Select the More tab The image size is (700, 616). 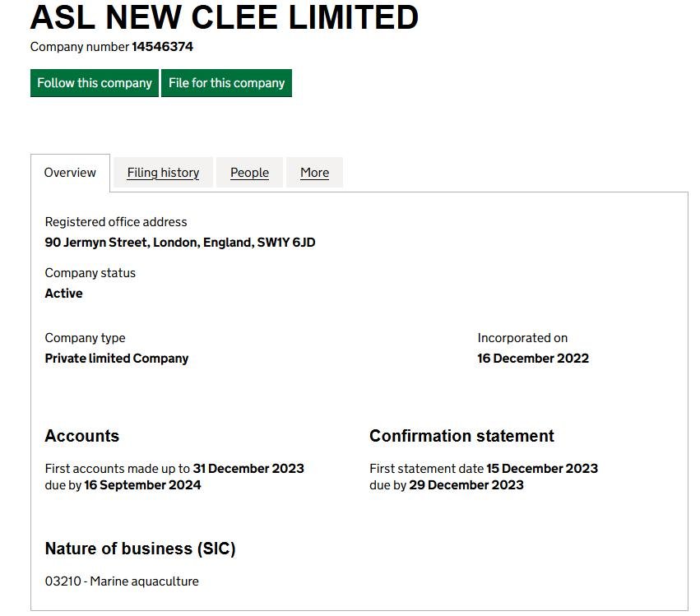point(314,173)
